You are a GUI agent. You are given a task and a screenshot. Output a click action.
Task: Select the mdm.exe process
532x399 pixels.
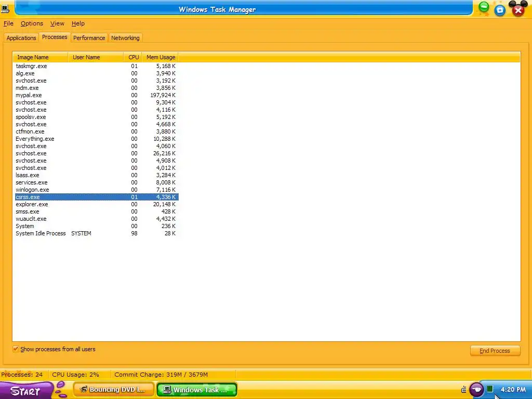[x=96, y=88]
